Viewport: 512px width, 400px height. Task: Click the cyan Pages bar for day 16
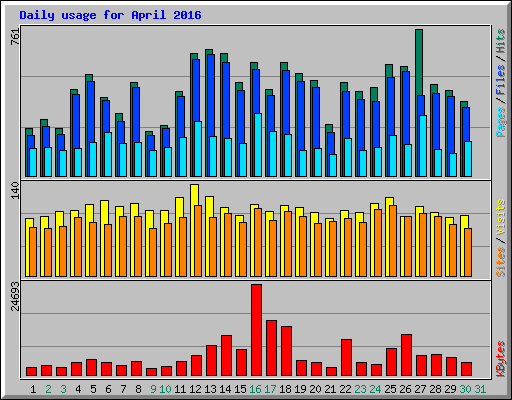tap(258, 145)
